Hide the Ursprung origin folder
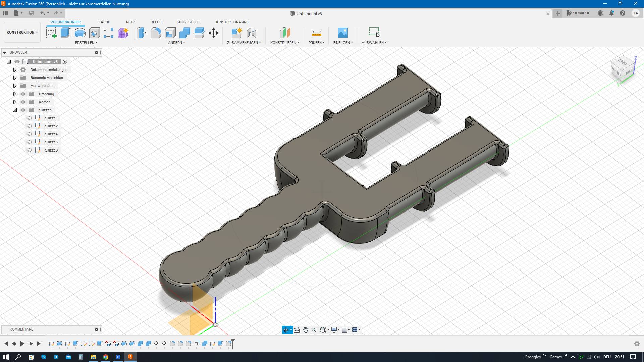The image size is (644, 362). 23,94
